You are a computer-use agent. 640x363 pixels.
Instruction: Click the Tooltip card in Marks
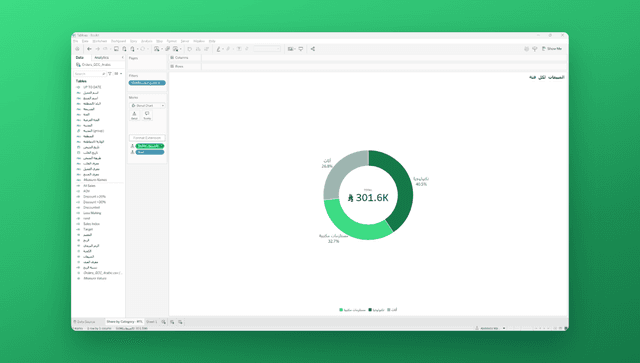[x=147, y=116]
